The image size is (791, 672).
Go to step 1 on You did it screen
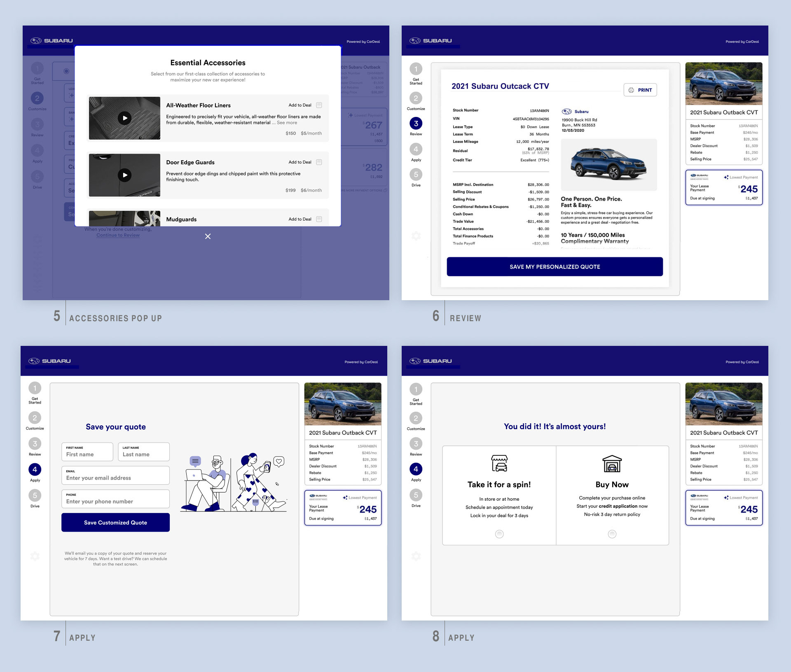pos(416,389)
